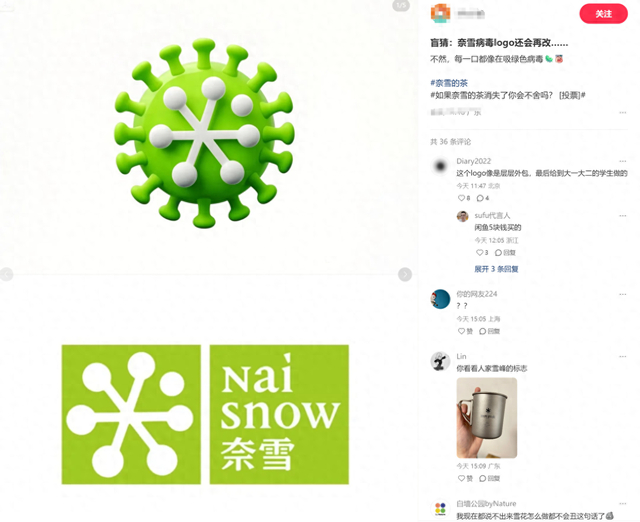Image resolution: width=640 pixels, height=522 pixels.
Task: Open the post author's avatar
Action: (440, 13)
